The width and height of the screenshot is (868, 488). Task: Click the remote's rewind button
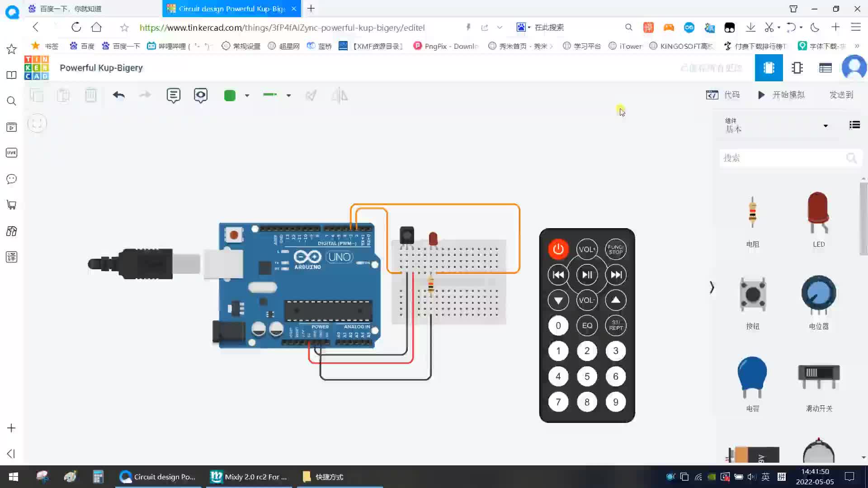(558, 275)
